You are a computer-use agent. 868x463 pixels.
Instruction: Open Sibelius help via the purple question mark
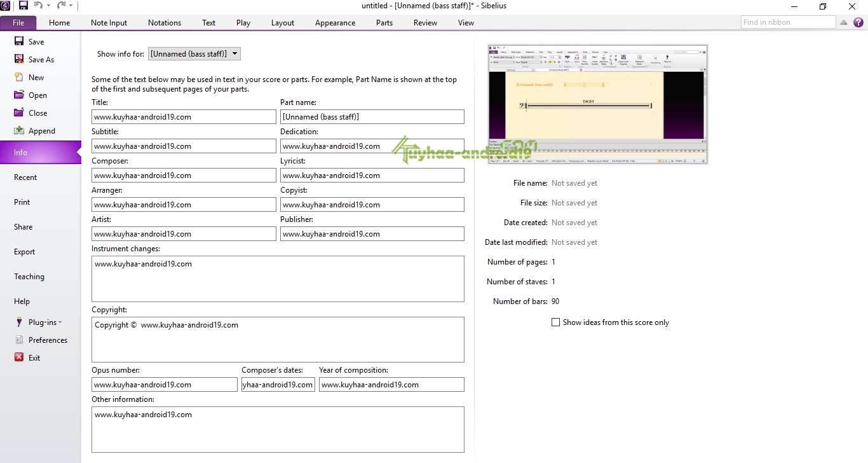858,22
